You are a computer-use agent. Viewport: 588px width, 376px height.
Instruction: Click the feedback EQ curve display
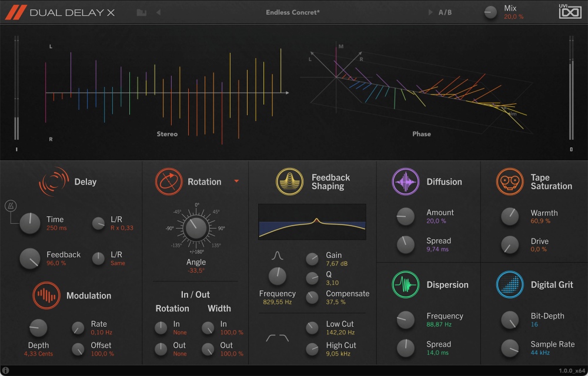coord(312,221)
